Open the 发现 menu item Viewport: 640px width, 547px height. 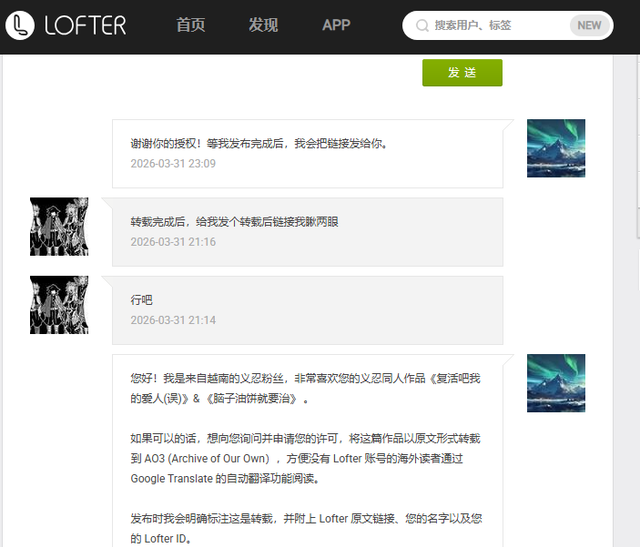[263, 25]
